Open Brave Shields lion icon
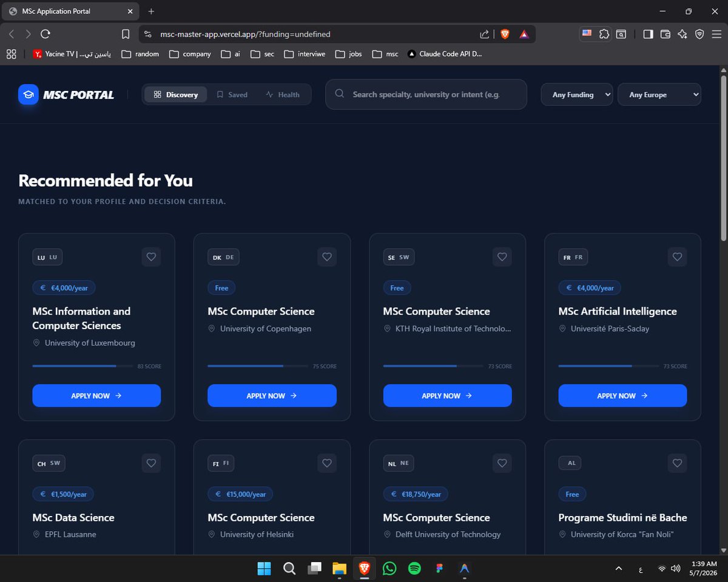The height and width of the screenshot is (582, 728). pos(505,34)
